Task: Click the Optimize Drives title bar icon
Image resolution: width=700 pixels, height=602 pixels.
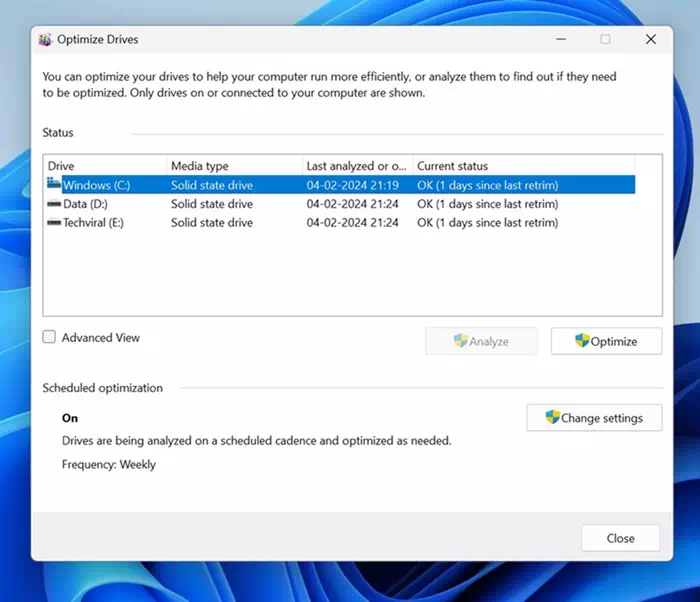Action: click(45, 40)
